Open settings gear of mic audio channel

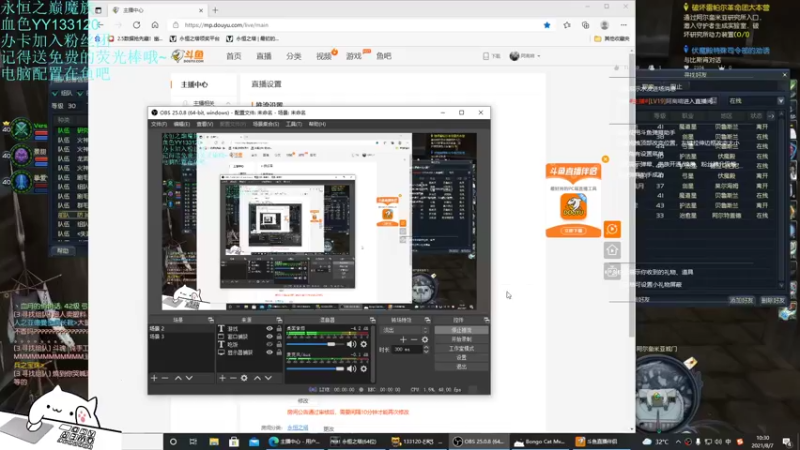[364, 368]
